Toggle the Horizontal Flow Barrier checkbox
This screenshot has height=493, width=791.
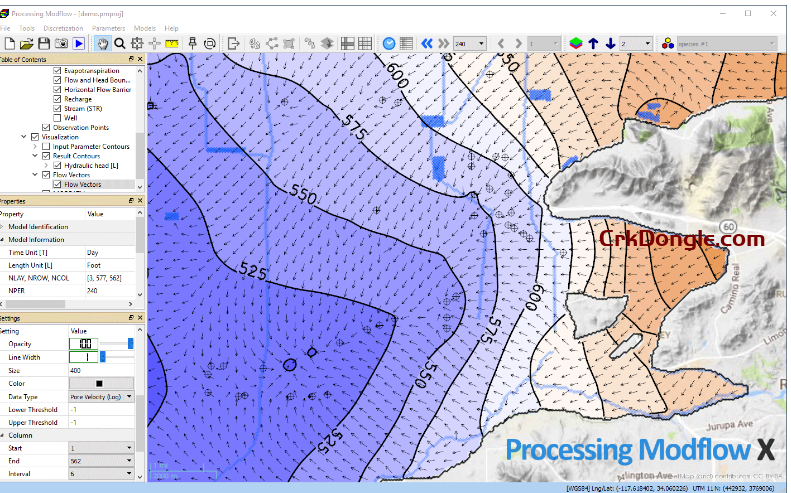[x=58, y=89]
